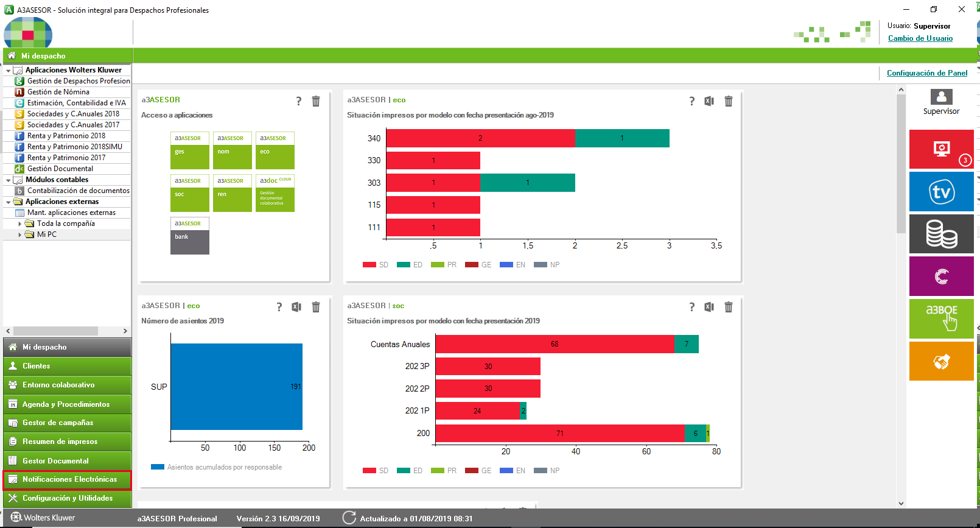Open the a3ASESOR ges application tile
The height and width of the screenshot is (528, 980).
click(190, 150)
